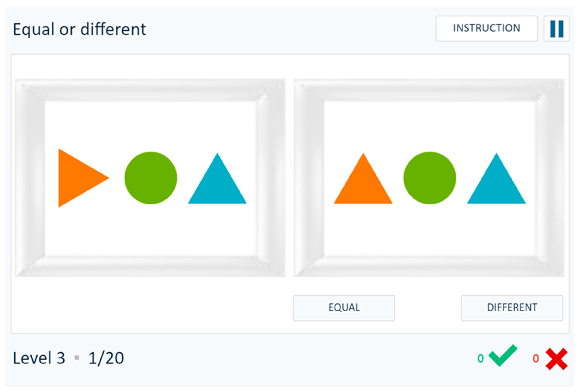The width and height of the screenshot is (578, 392).
Task: Click the red X wrong-answers icon
Action: point(556,359)
